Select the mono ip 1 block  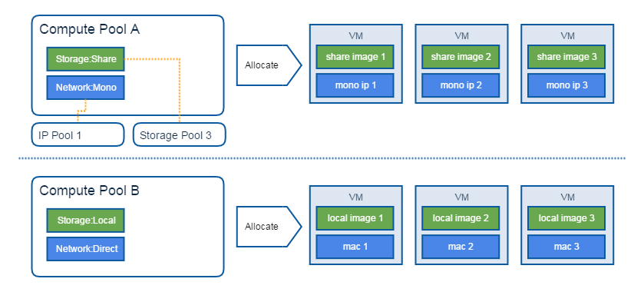point(355,85)
